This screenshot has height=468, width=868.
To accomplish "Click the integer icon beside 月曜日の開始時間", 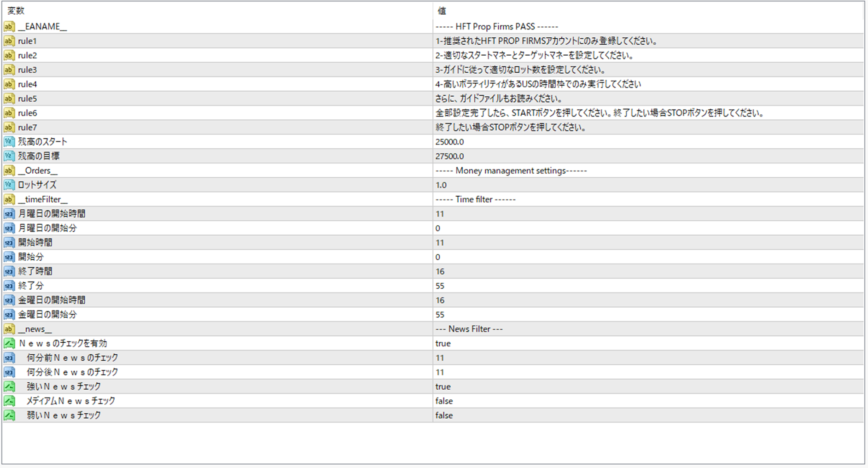I will (9, 214).
